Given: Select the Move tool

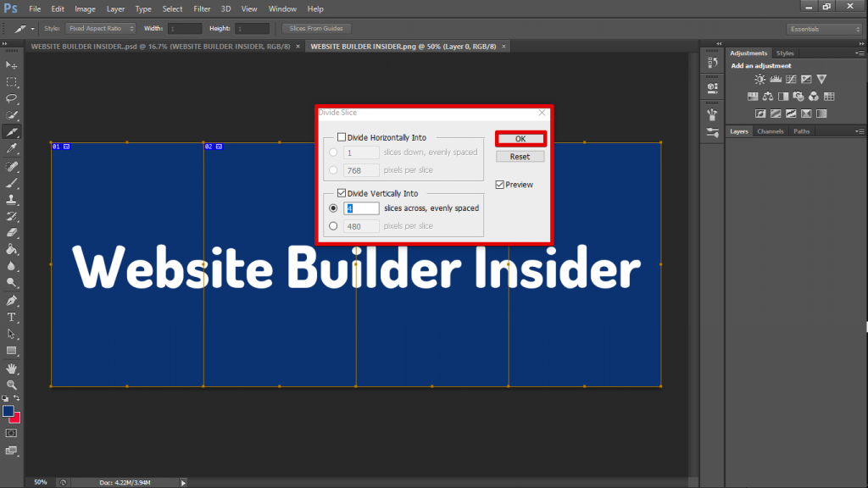Looking at the screenshot, I should point(11,64).
